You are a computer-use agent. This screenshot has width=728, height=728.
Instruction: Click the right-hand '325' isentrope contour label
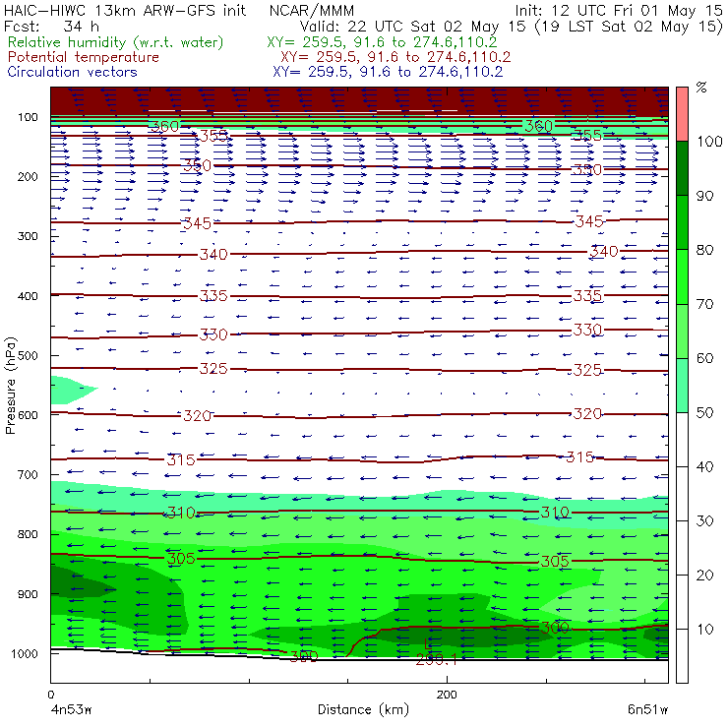(587, 370)
